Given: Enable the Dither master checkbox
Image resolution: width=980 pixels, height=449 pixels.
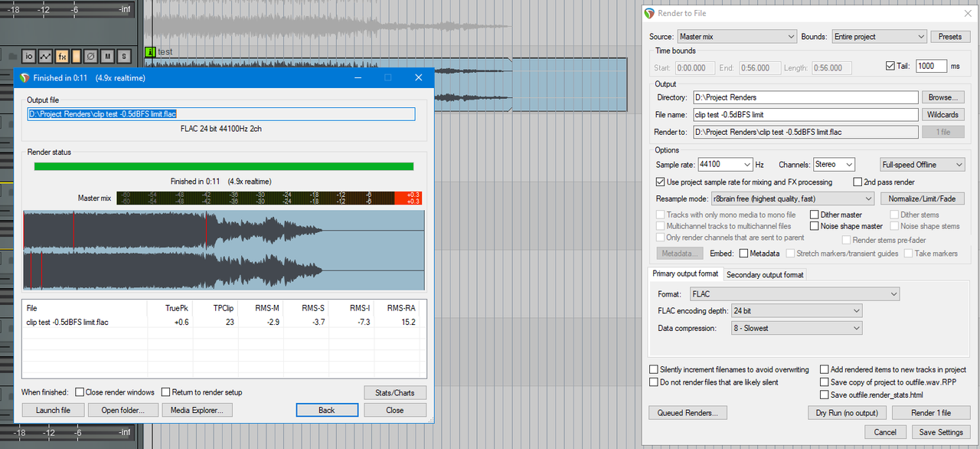Looking at the screenshot, I should 815,215.
